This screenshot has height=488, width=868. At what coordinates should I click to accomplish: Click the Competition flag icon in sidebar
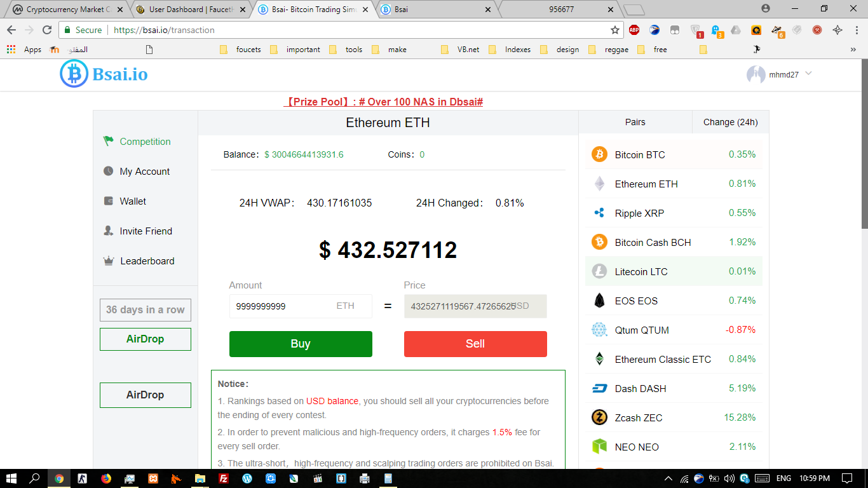coord(108,141)
